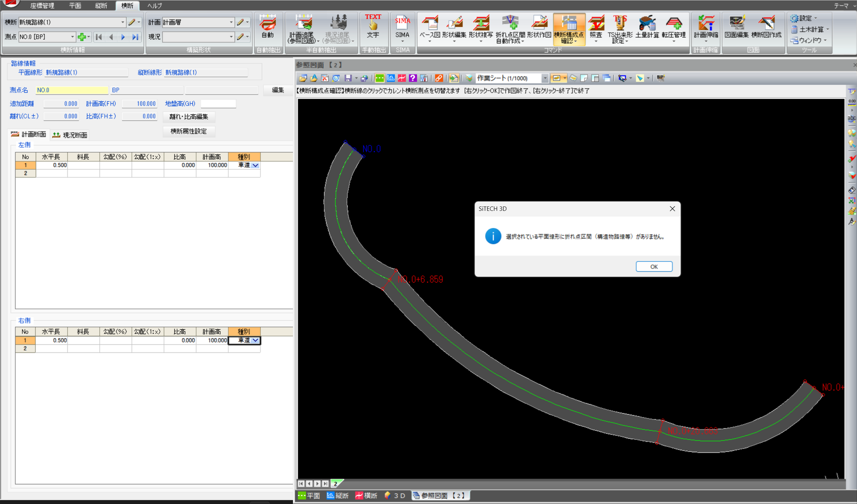Switch to the 現況断面 tab
This screenshot has width=857, height=504.
coord(70,135)
